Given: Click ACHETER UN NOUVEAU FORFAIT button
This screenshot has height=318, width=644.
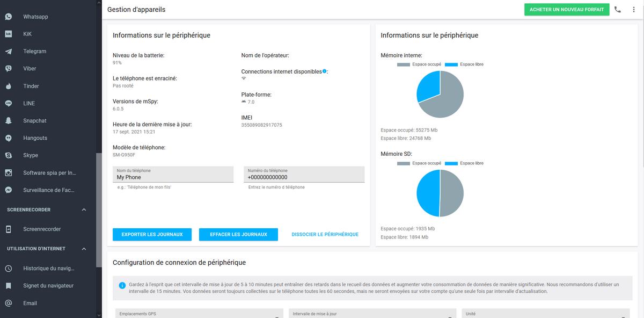Looking at the screenshot, I should [567, 10].
